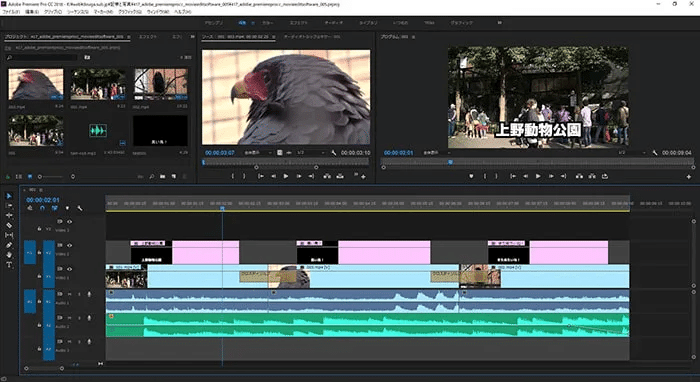Add a marker in the Program monitor
700x382 pixels.
[x=471, y=176]
